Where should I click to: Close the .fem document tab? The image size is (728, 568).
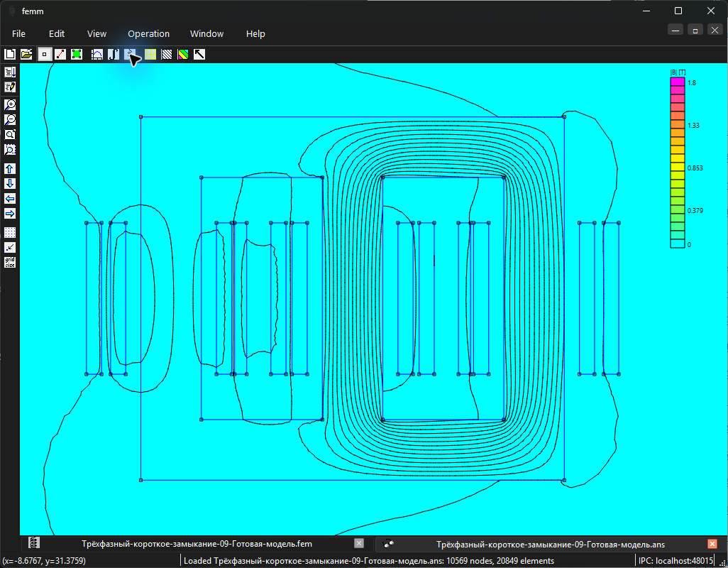(359, 543)
